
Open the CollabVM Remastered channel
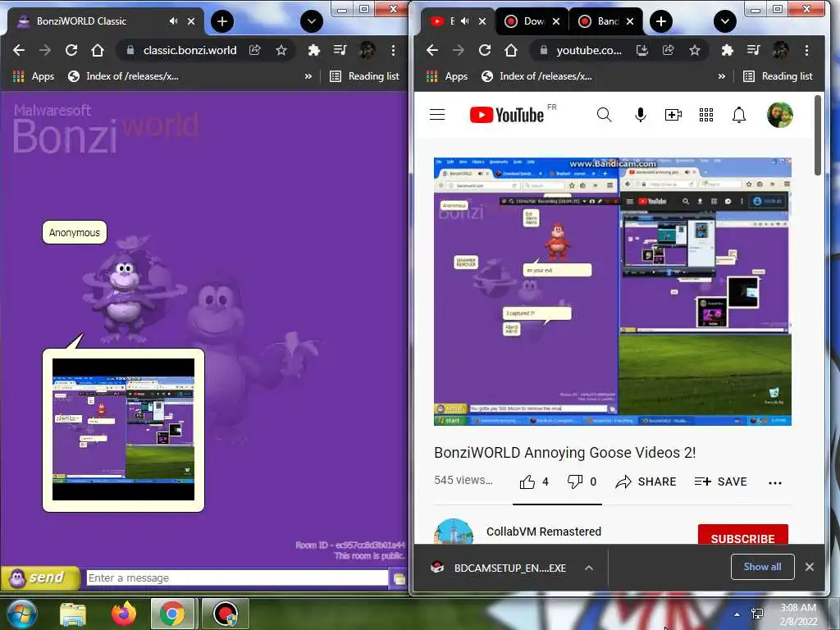[544, 532]
